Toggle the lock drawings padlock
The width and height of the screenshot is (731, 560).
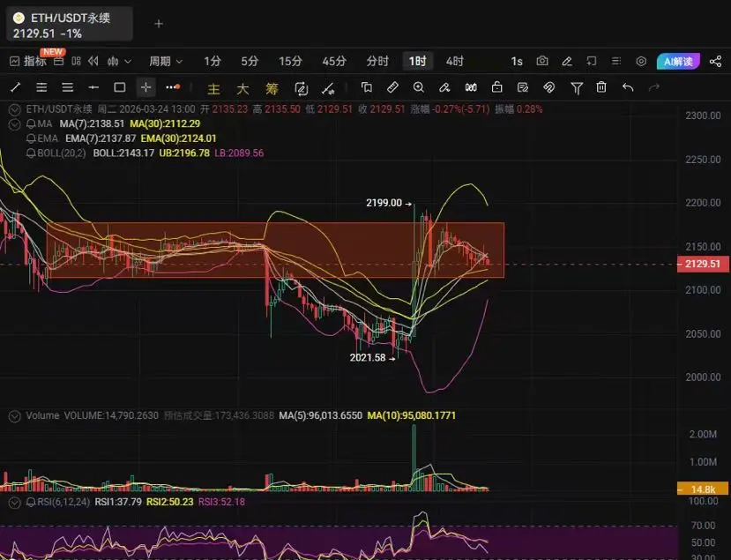tap(497, 87)
